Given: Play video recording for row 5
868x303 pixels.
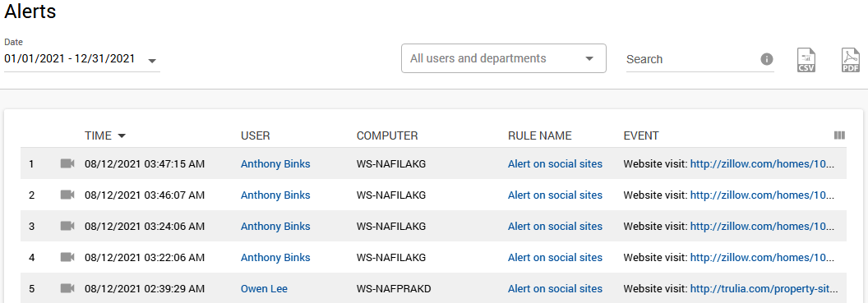Looking at the screenshot, I should [67, 288].
